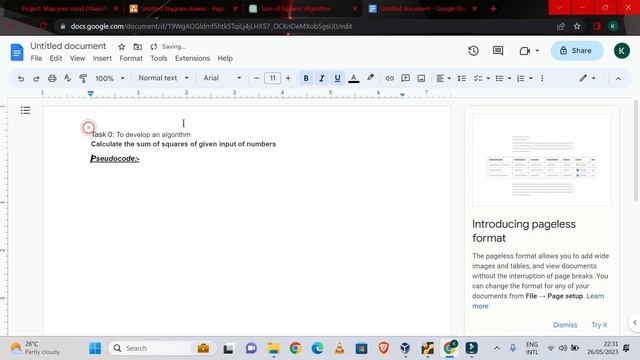Open the Insert menu
640x360 pixels.
click(102, 58)
